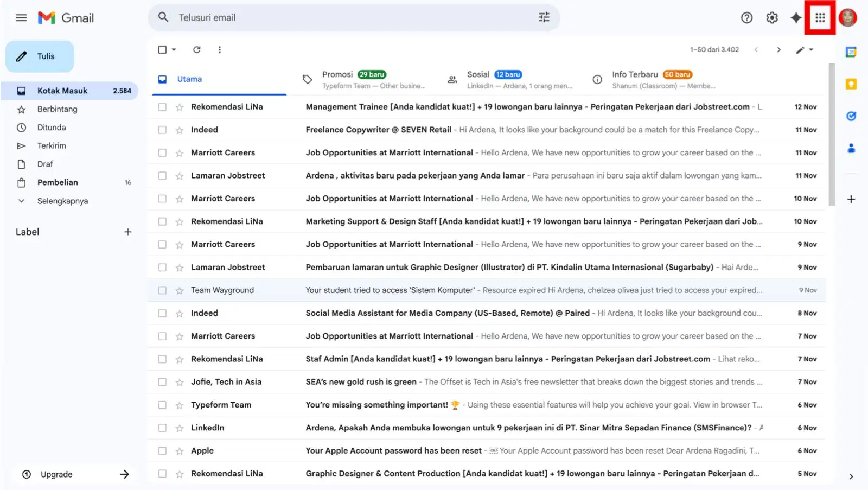Click the search magnifier icon
This screenshot has height=490, width=868.
coord(163,17)
